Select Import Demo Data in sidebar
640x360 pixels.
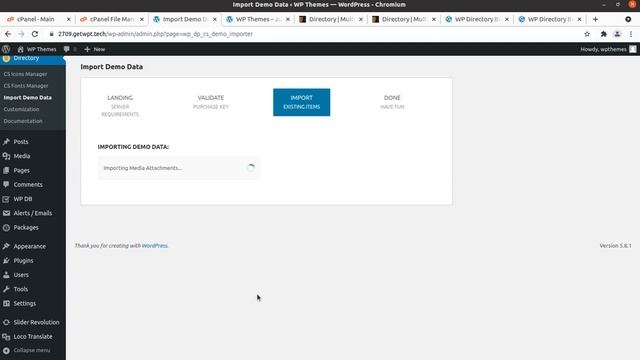point(27,98)
